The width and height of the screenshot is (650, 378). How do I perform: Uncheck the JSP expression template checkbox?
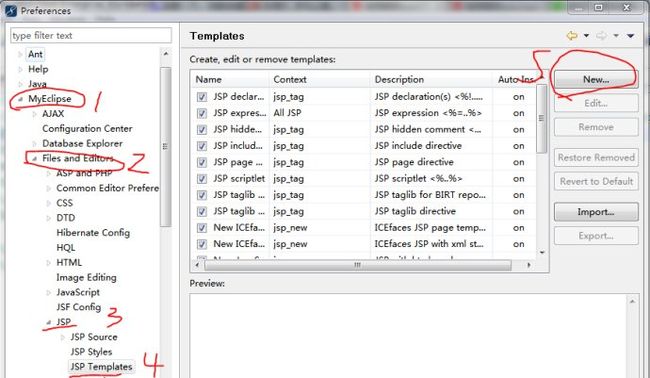202,113
